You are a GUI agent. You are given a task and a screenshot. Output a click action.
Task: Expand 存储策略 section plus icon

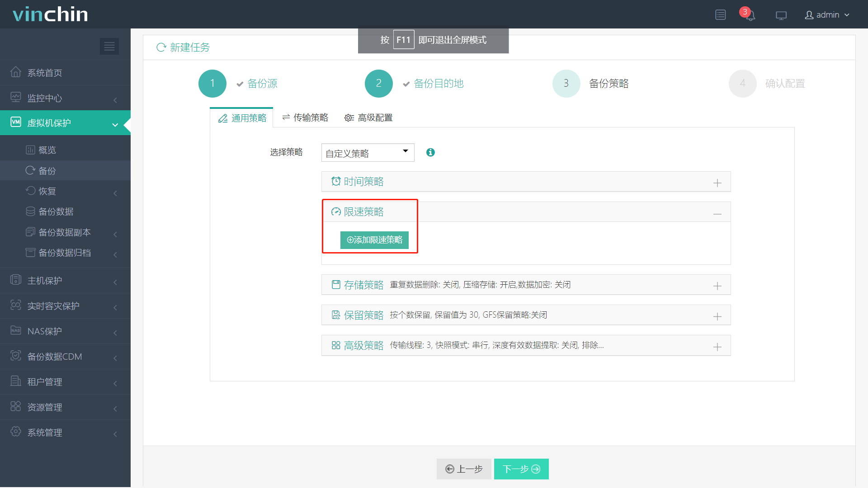click(x=717, y=286)
